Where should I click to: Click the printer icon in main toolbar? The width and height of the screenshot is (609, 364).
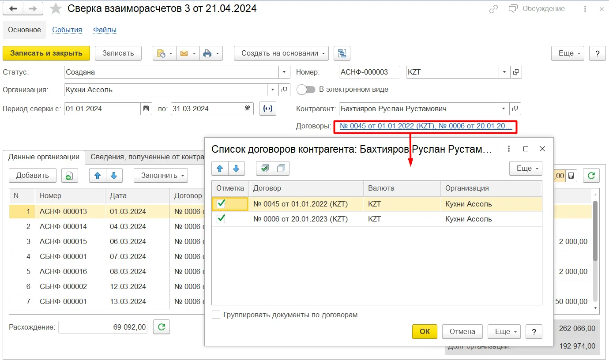click(x=211, y=53)
